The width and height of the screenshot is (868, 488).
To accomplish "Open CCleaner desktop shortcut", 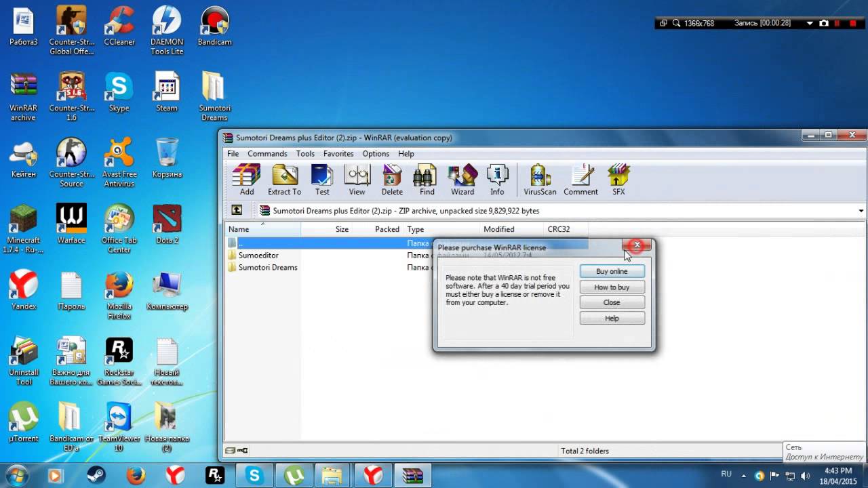I will (119, 27).
